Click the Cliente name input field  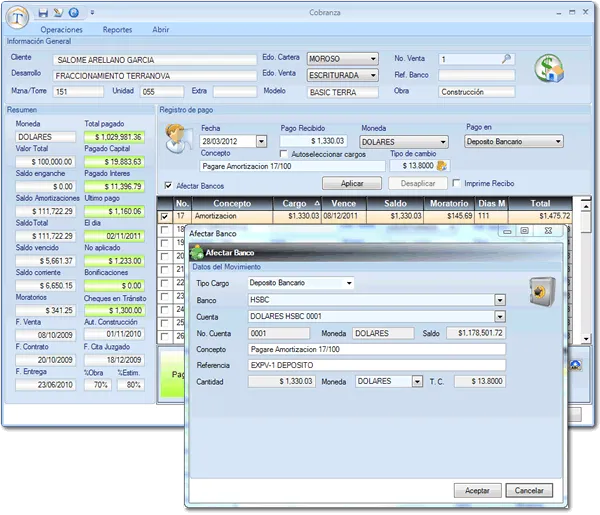click(x=155, y=60)
